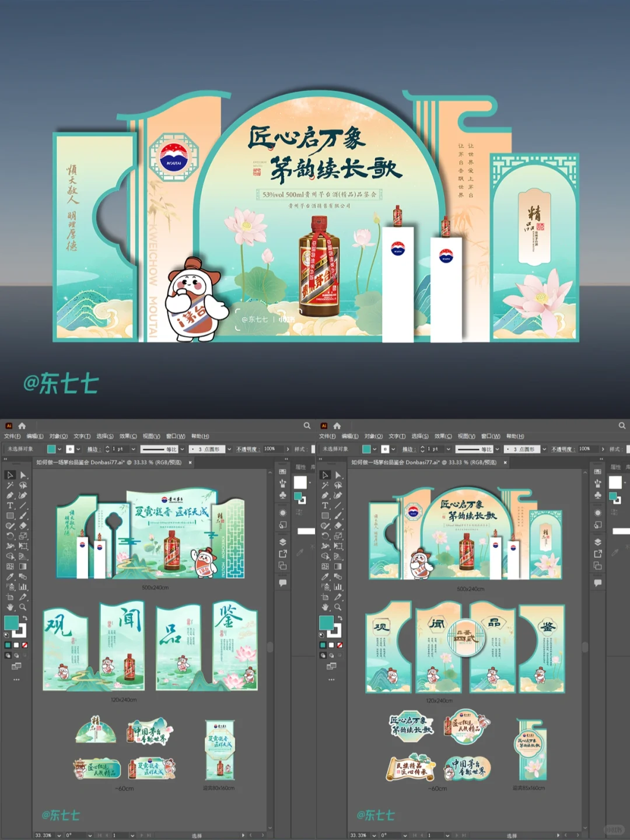Expand stroke weight dropdown in left control bar
The width and height of the screenshot is (630, 840).
(134, 449)
